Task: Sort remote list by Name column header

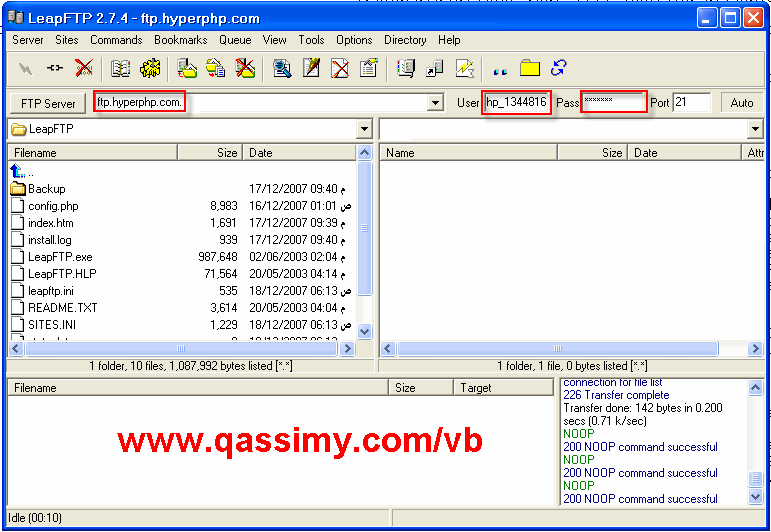Action: pos(469,153)
